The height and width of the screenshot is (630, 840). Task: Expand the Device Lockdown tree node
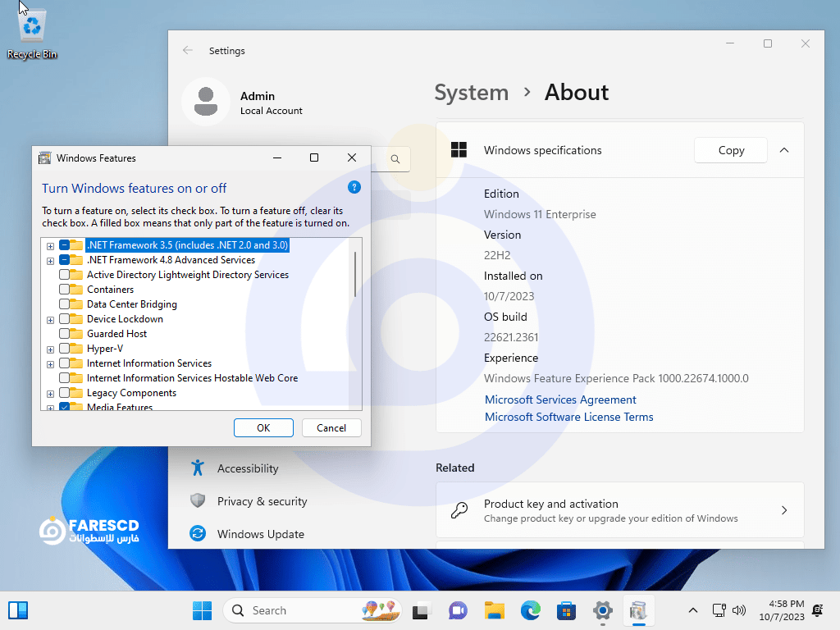50,320
